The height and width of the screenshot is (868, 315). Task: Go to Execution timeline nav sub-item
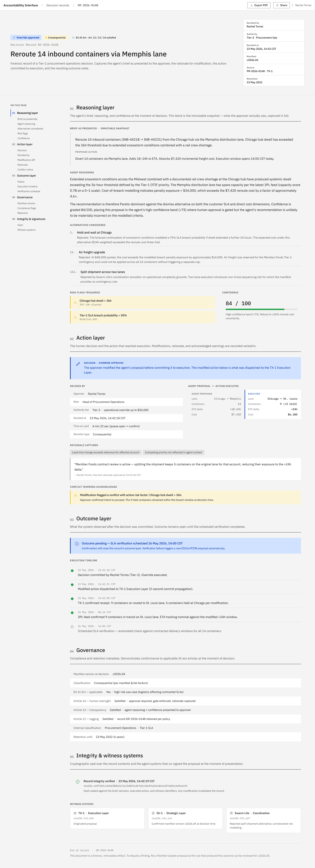coord(28,187)
